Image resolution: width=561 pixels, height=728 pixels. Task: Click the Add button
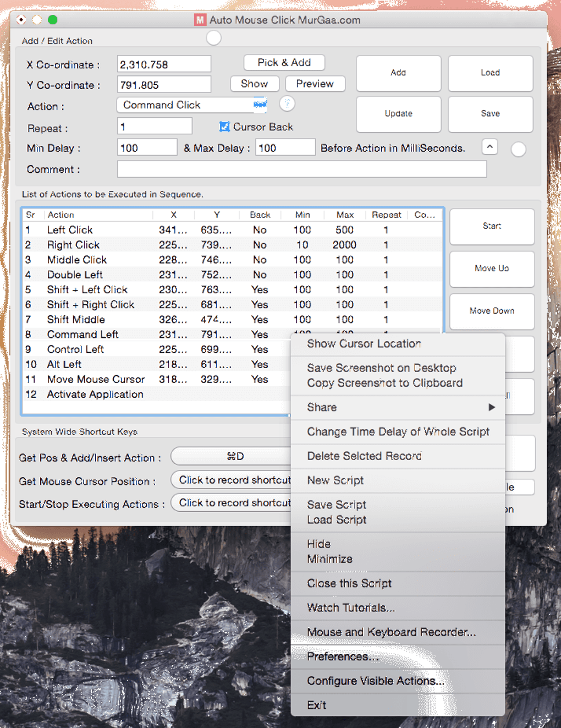[x=398, y=73]
